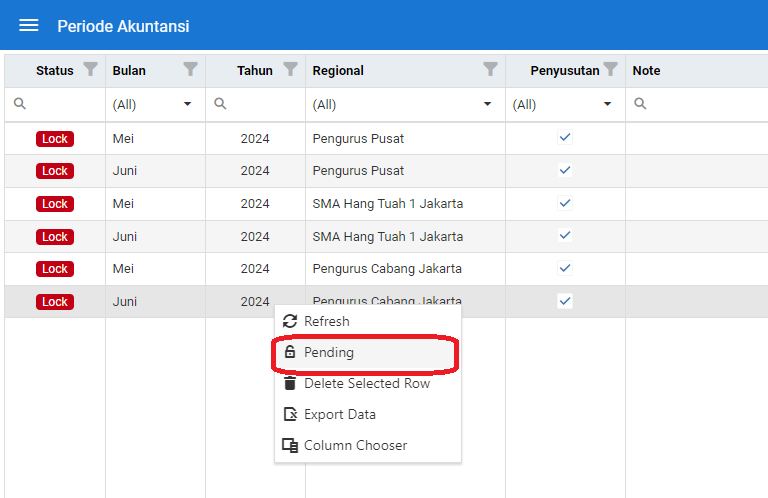Toggle Penyusutan checkbox for Pengurus Cabang Jakarta Mei
The image size is (768, 498).
(565, 268)
